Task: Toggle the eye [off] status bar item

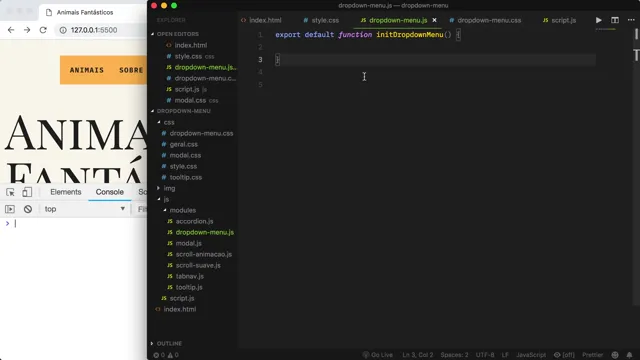Action: pos(564,355)
